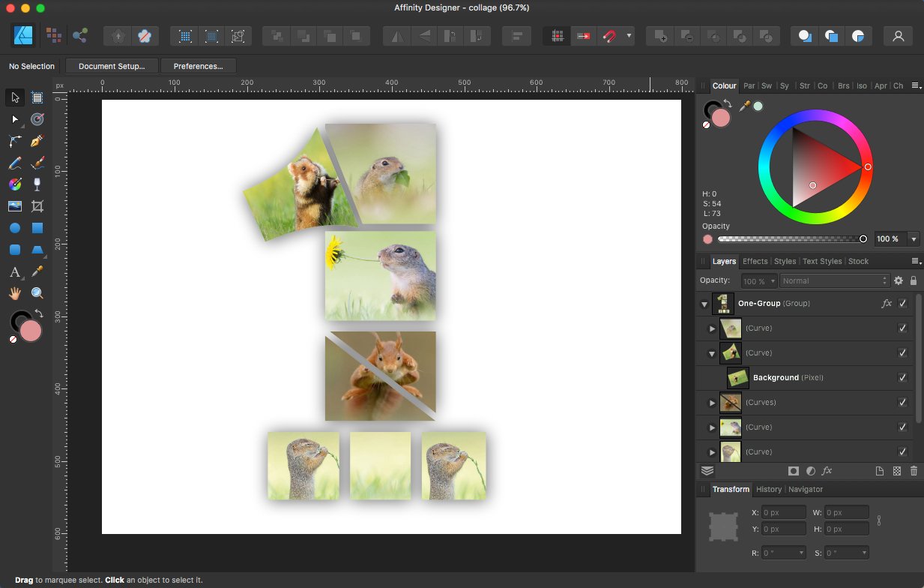Screen dimensions: 924x588
Task: Switch to the History tab
Action: pyautogui.click(x=769, y=489)
